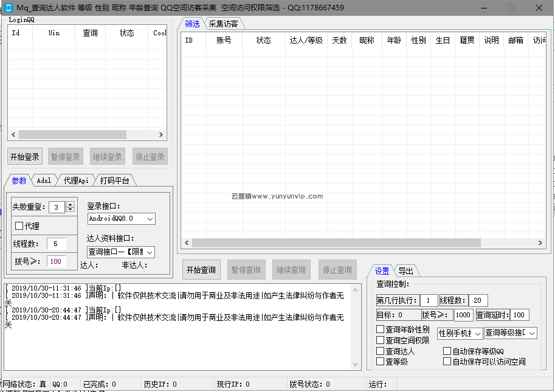
Task: Click the application icon in title bar
Action: point(8,8)
